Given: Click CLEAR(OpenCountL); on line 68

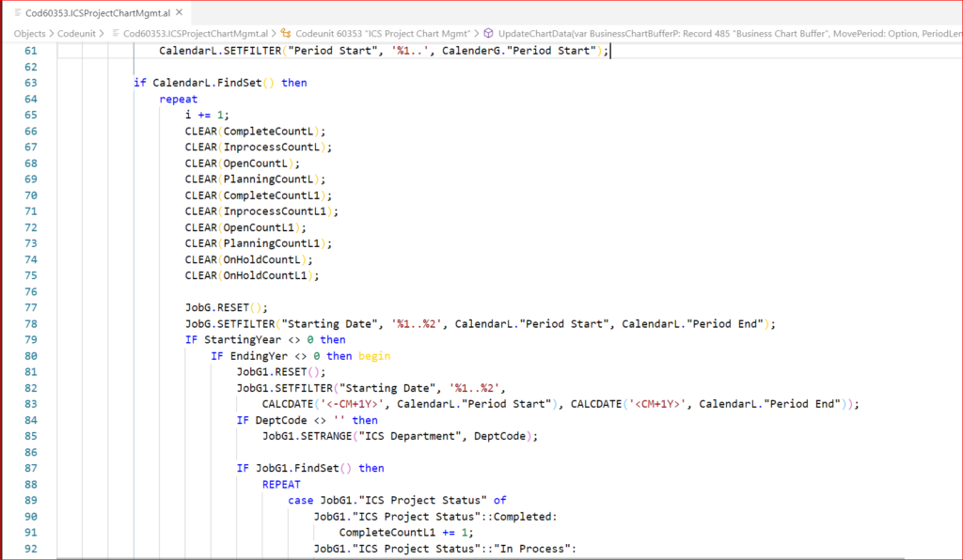Looking at the screenshot, I should pyautogui.click(x=243, y=163).
